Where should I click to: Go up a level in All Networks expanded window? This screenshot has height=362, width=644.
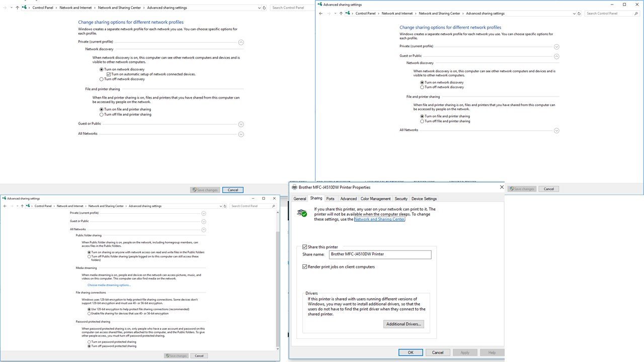(x=22, y=206)
